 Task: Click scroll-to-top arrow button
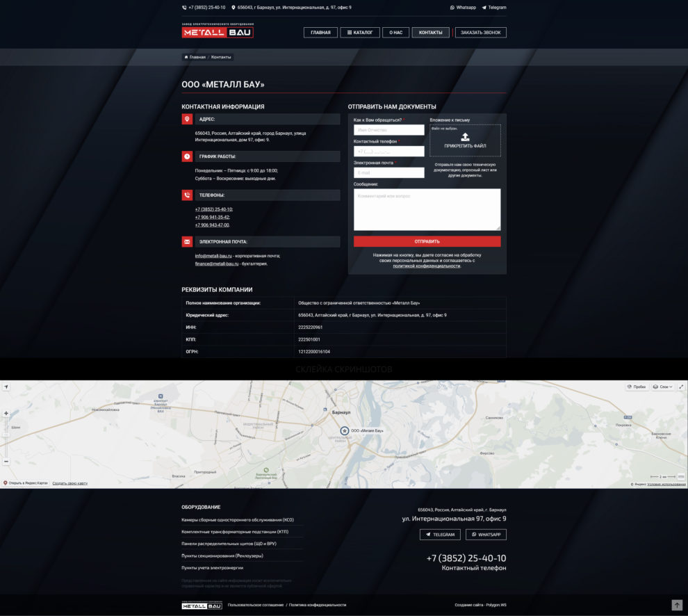(677, 605)
